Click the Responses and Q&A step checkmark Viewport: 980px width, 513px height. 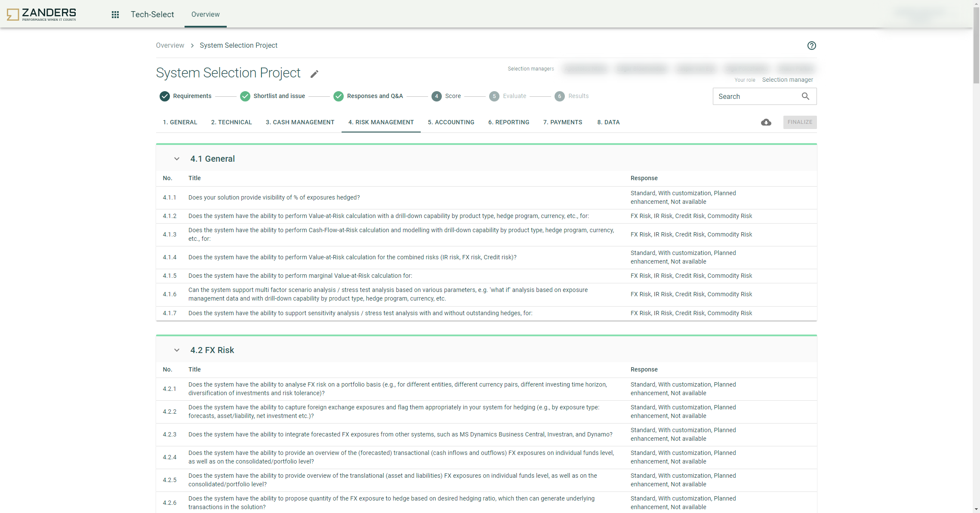(x=339, y=96)
